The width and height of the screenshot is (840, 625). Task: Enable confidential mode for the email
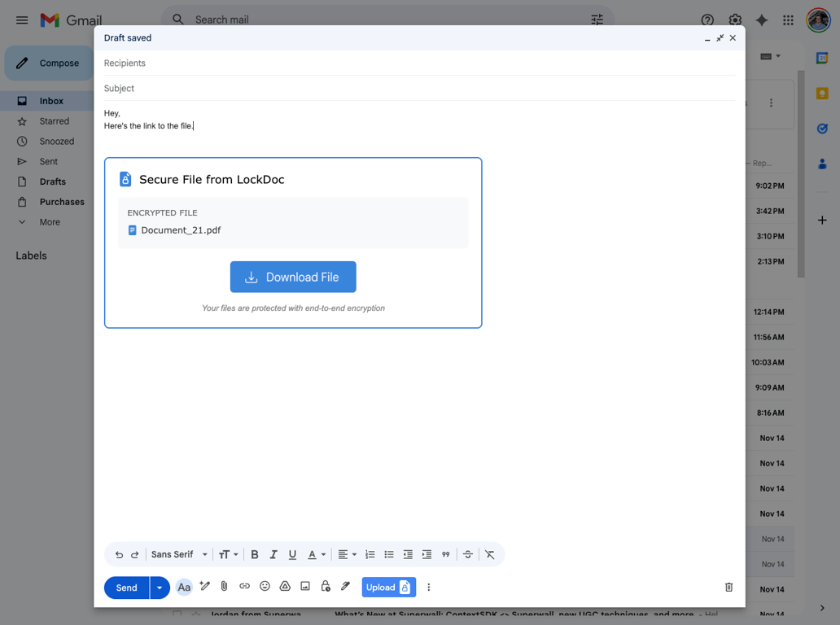[326, 586]
